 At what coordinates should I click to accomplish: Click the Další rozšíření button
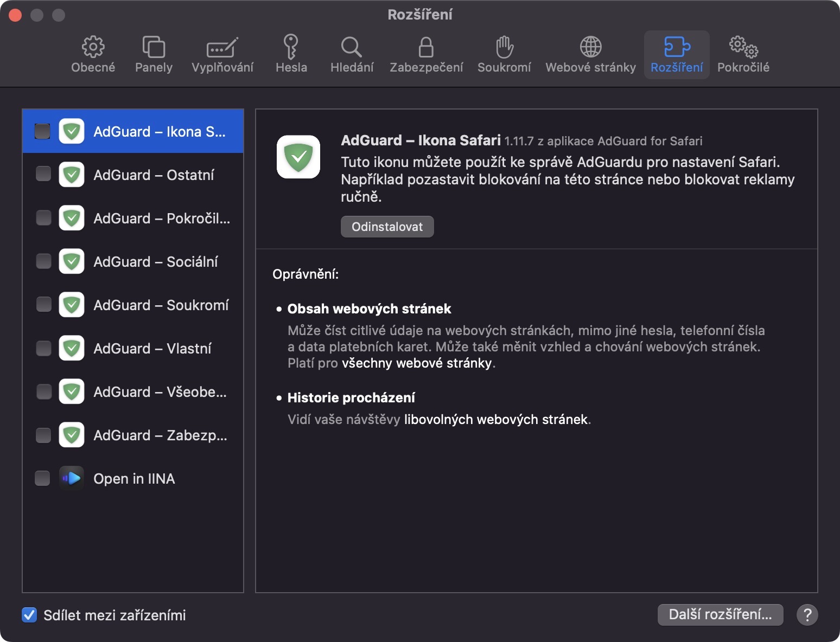[x=720, y=614]
